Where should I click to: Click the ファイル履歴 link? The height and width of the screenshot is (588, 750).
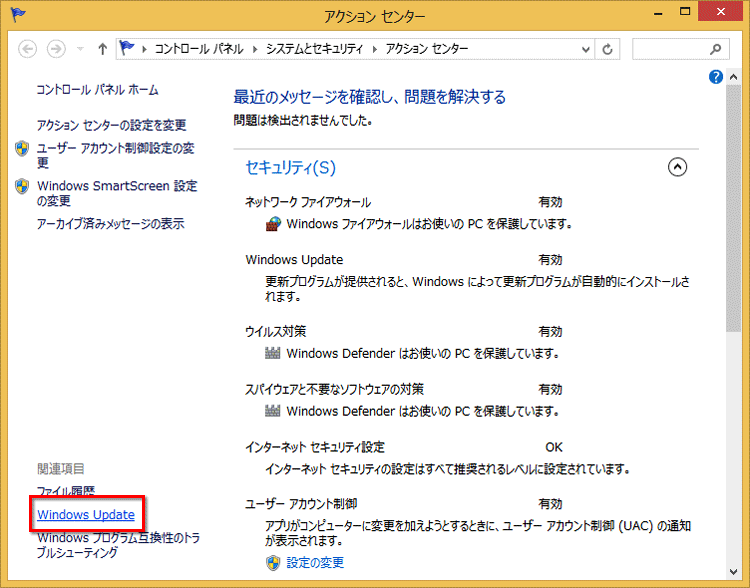click(65, 491)
